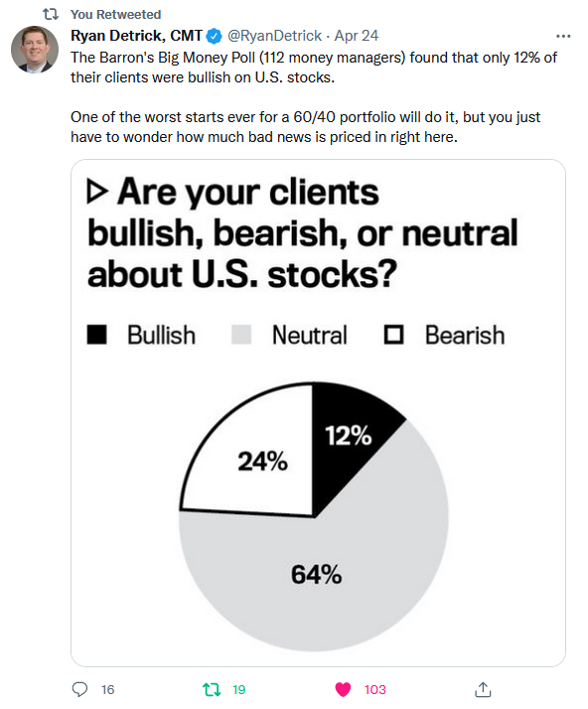Viewport: 588px width, 709px height.
Task: Open the Apr 24 tweet timestamp
Action: pyautogui.click(x=357, y=36)
